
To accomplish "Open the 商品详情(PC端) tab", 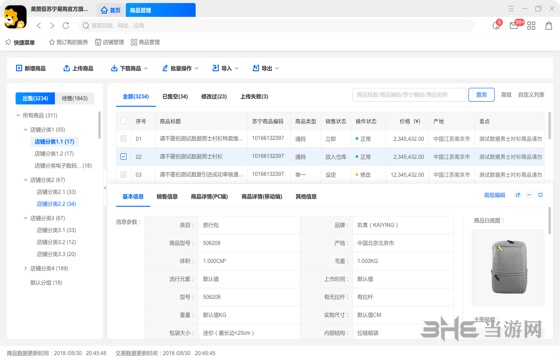I will pos(209,196).
